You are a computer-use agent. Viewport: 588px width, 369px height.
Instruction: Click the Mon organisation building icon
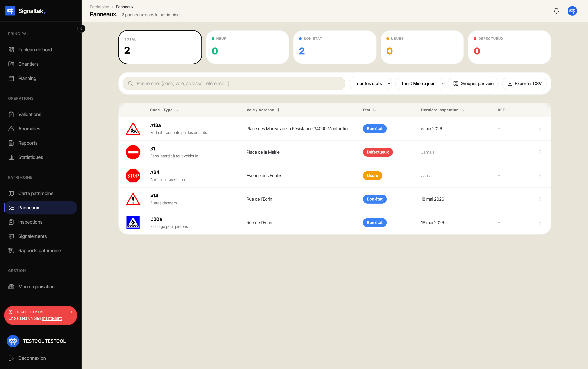click(x=11, y=287)
